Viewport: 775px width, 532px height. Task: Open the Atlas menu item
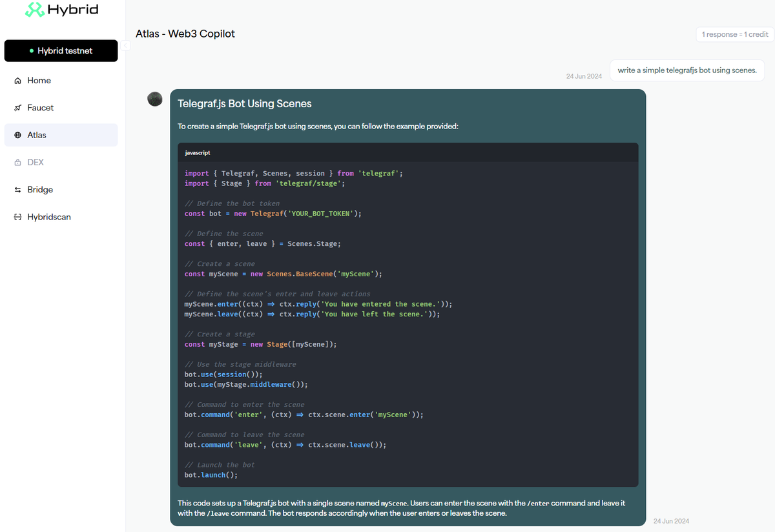(61, 135)
